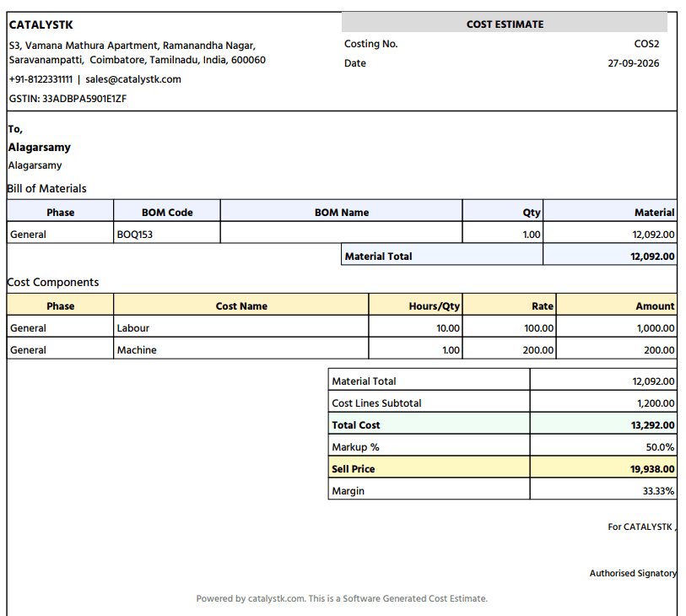Select the 'S3, Vamana Mathura Apartment' address line
The height and width of the screenshot is (616, 686).
coord(132,46)
